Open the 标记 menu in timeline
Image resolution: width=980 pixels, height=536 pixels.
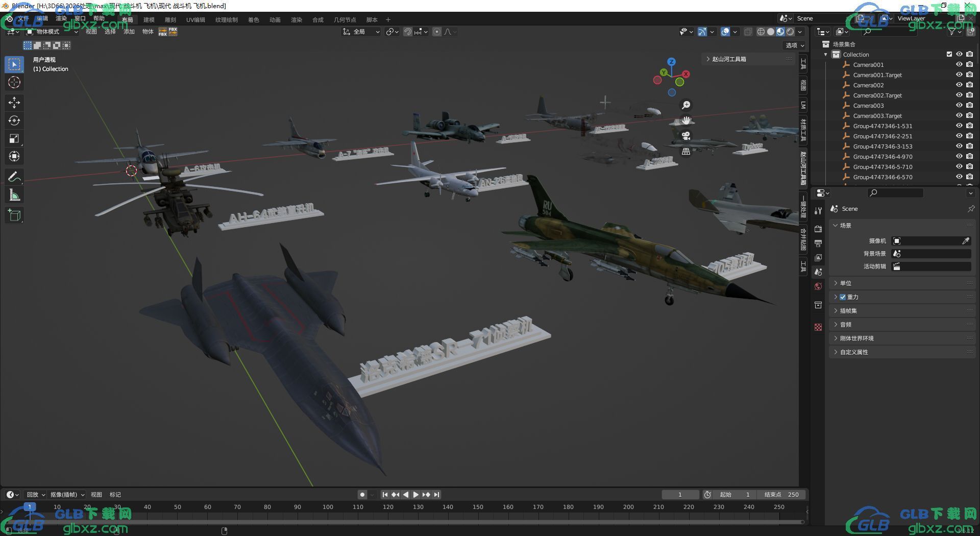115,495
